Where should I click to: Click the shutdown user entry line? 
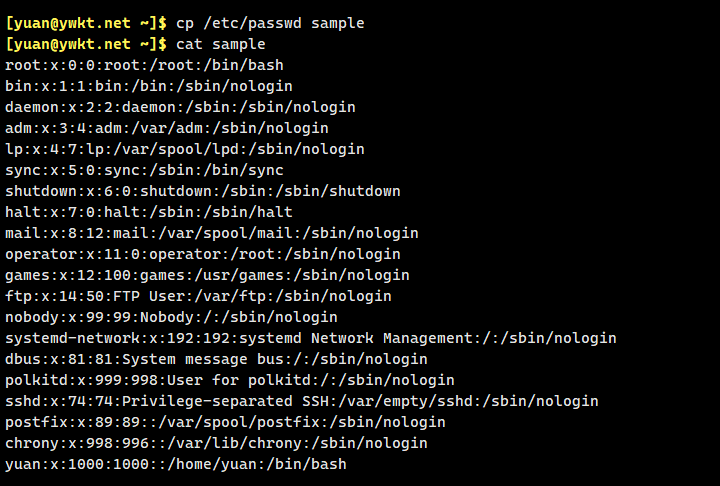[202, 191]
